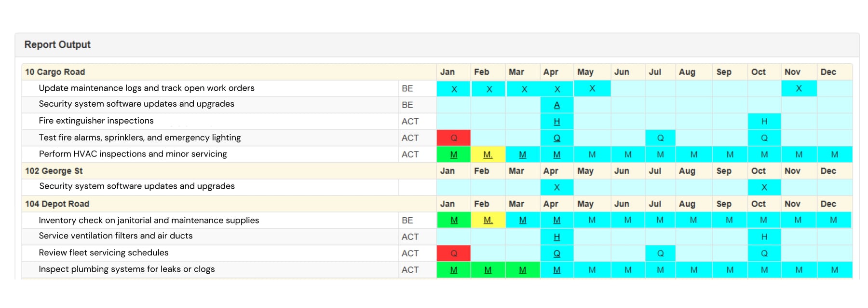Click green January M for HVAC inspections
This screenshot has width=868, height=308.
click(x=454, y=154)
